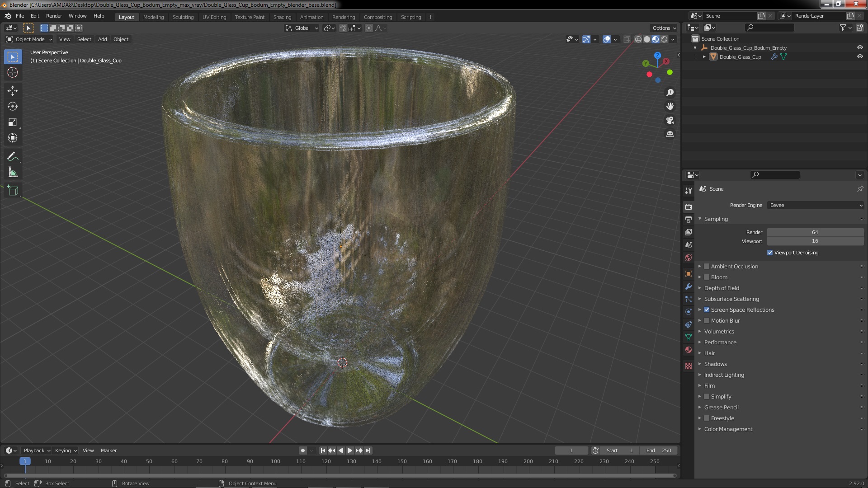Open the Render Engine dropdown
Image resolution: width=868 pixels, height=488 pixels.
[815, 205]
